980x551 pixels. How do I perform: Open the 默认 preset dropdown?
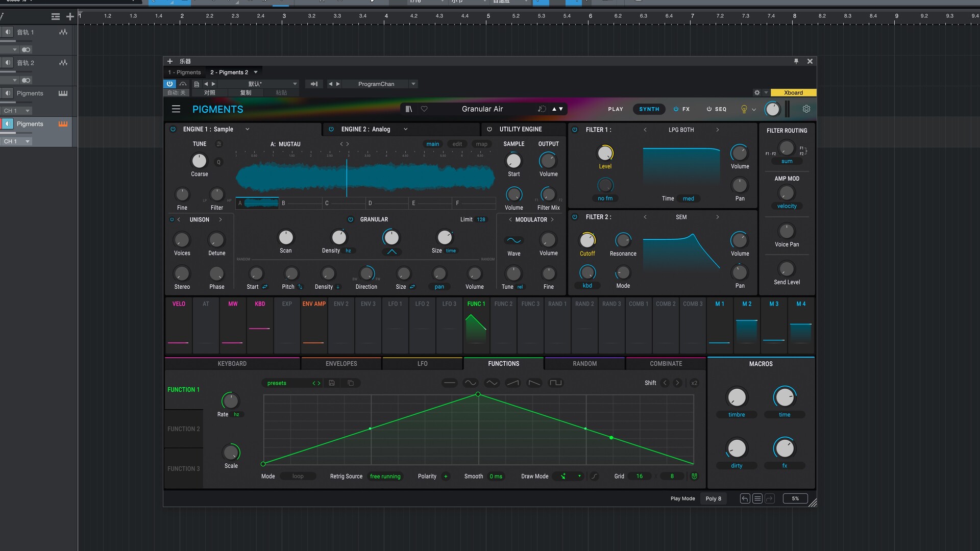(295, 84)
